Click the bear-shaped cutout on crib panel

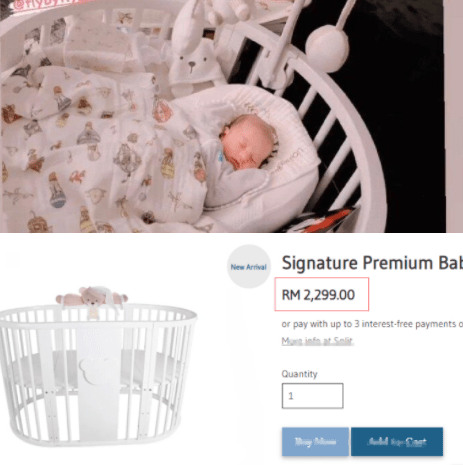point(94,372)
